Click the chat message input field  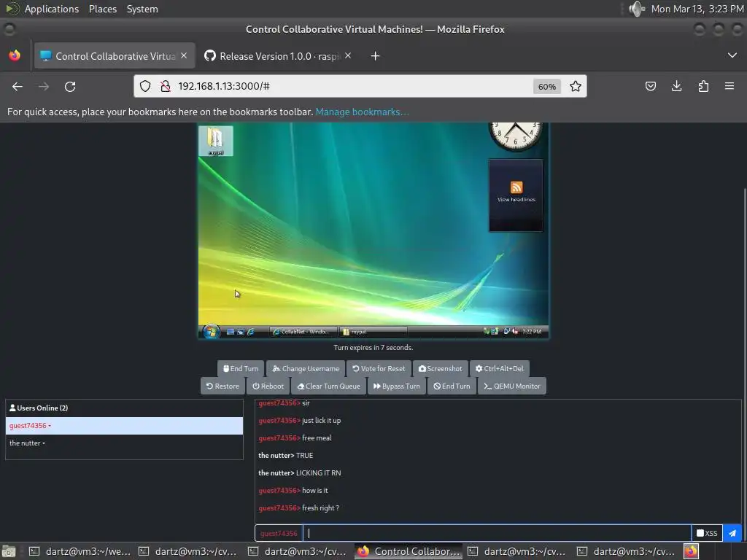tap(497, 533)
